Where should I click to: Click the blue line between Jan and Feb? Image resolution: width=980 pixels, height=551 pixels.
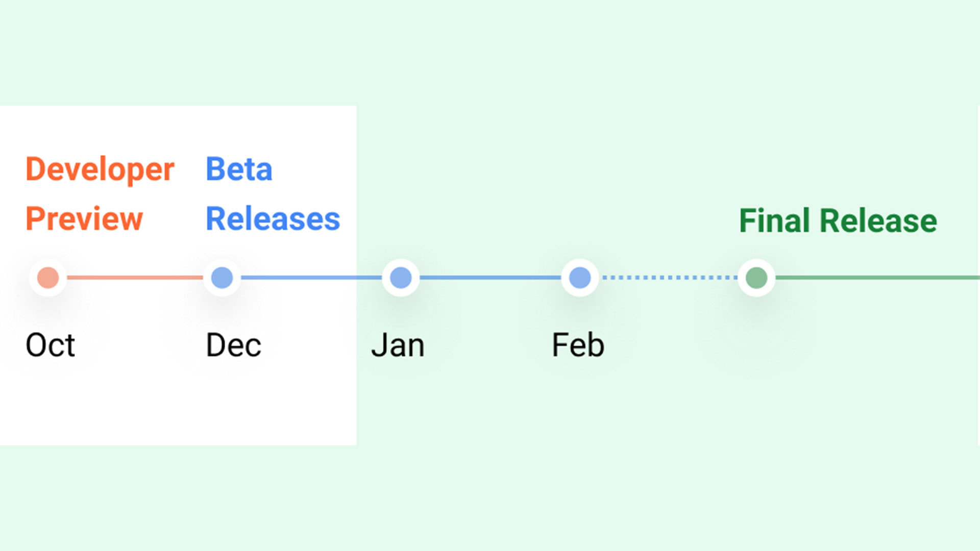(x=490, y=278)
